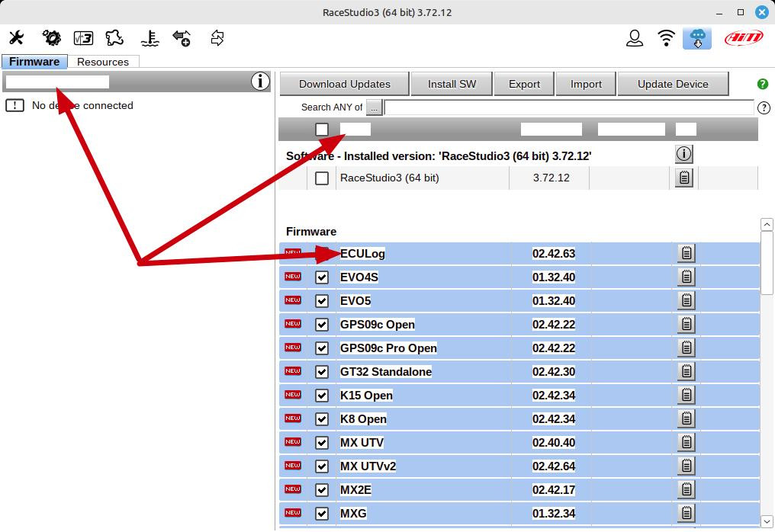Open the wrench and screwdriver settings icon
The width and height of the screenshot is (775, 532).
(x=16, y=38)
